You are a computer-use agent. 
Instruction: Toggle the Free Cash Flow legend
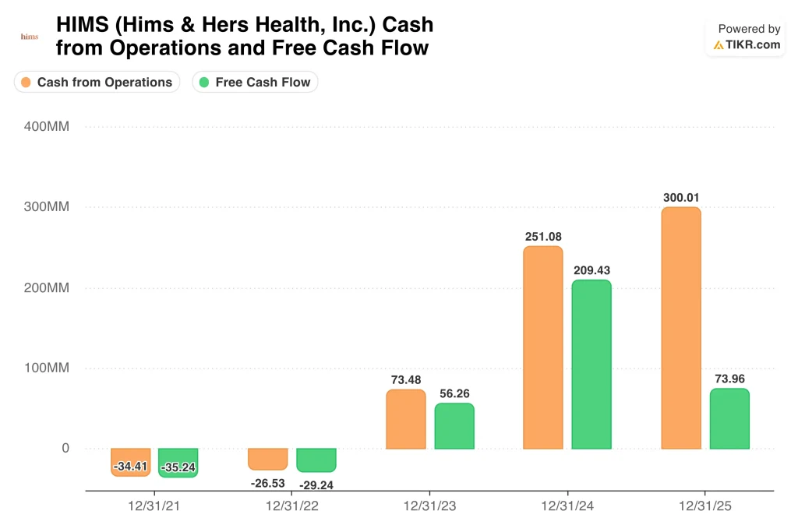coord(255,82)
